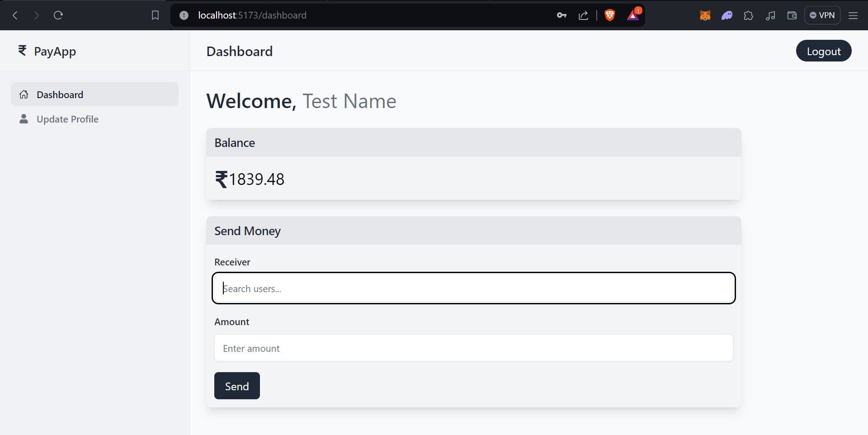Open the browser hamburger menu
The height and width of the screenshot is (435, 868).
853,15
